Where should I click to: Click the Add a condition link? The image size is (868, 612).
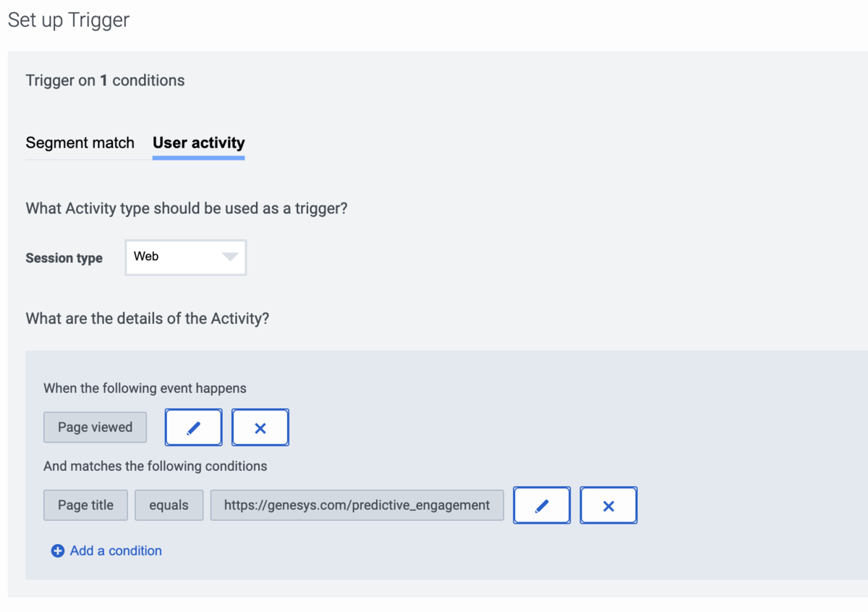tap(116, 551)
